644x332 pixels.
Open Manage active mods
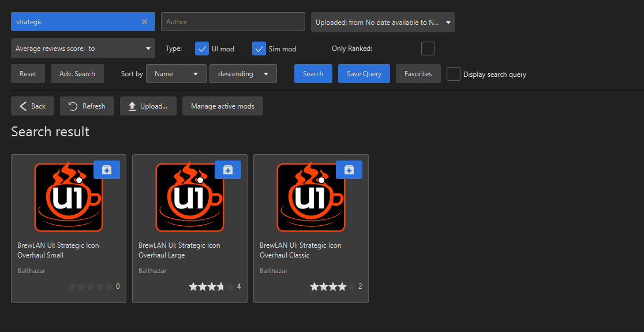[223, 106]
